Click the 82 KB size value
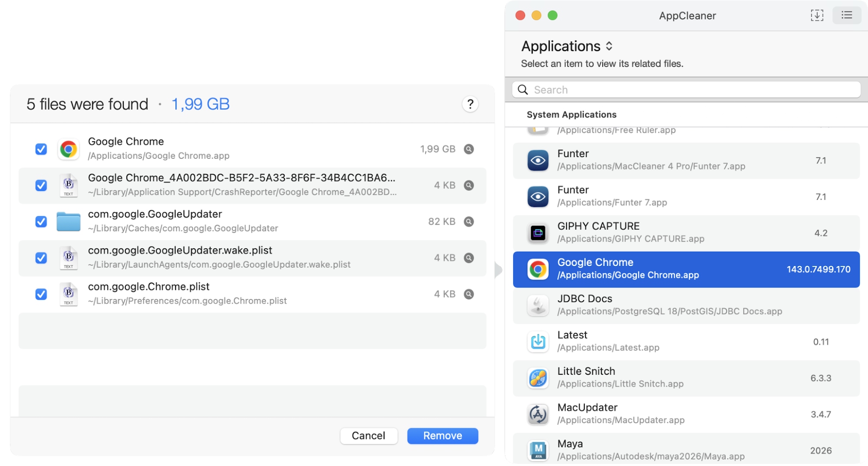Image resolution: width=868 pixels, height=466 pixels. pyautogui.click(x=442, y=222)
